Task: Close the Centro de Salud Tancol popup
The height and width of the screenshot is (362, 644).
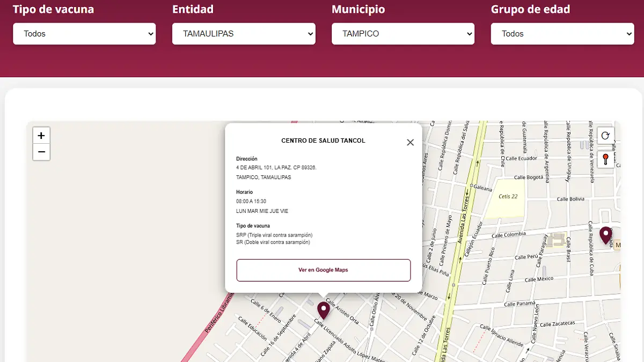Action: pos(410,142)
